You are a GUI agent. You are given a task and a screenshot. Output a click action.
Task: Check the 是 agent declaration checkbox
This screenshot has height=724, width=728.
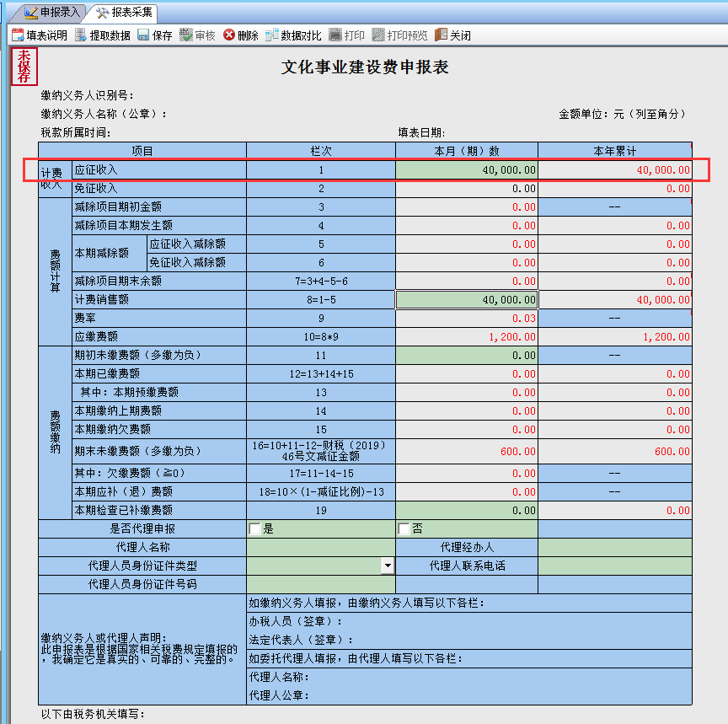point(255,528)
